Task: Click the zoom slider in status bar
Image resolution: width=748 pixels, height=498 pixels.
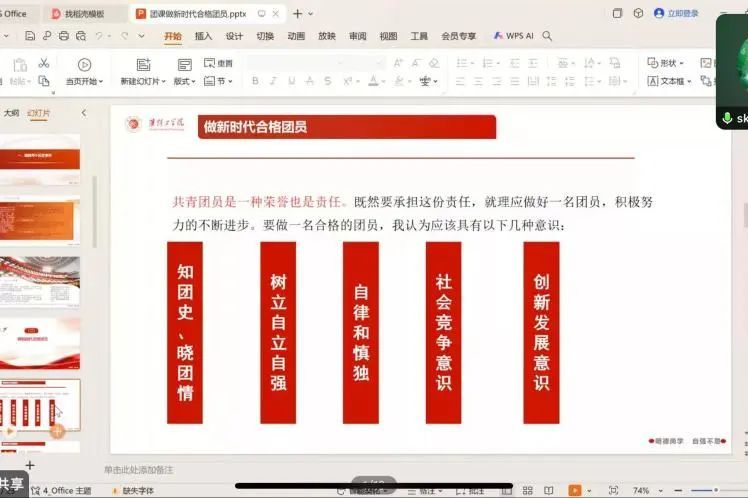Action: pyautogui.click(x=715, y=491)
